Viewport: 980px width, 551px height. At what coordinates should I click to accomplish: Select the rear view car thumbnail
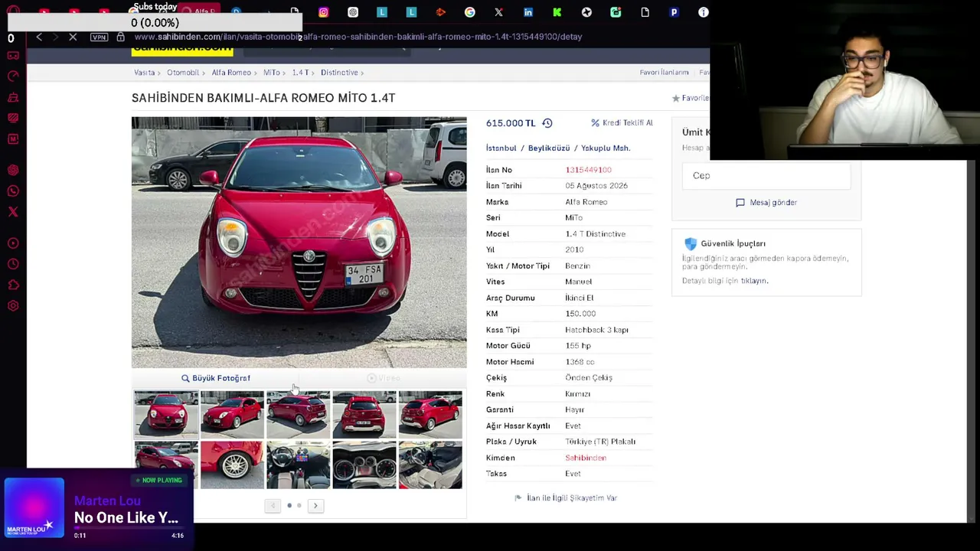point(364,415)
